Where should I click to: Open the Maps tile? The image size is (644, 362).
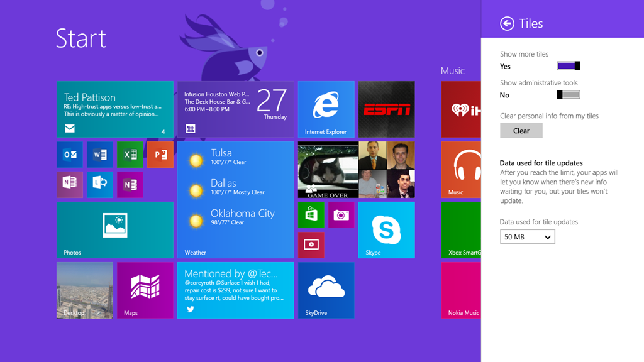(x=145, y=290)
